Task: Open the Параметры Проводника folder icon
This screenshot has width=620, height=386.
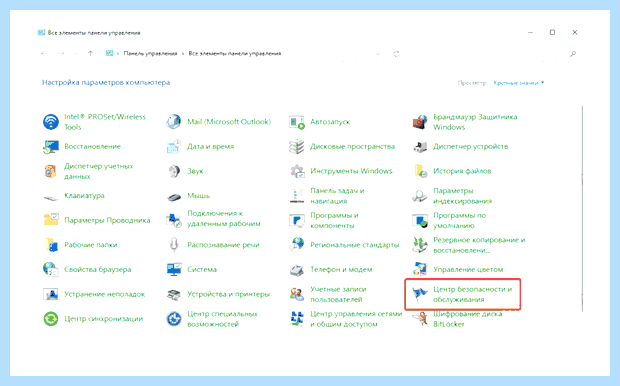Action: pos(51,220)
